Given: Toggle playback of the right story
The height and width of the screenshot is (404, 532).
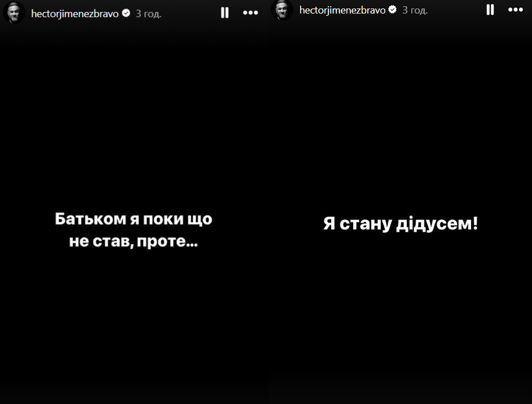Looking at the screenshot, I should [x=490, y=10].
